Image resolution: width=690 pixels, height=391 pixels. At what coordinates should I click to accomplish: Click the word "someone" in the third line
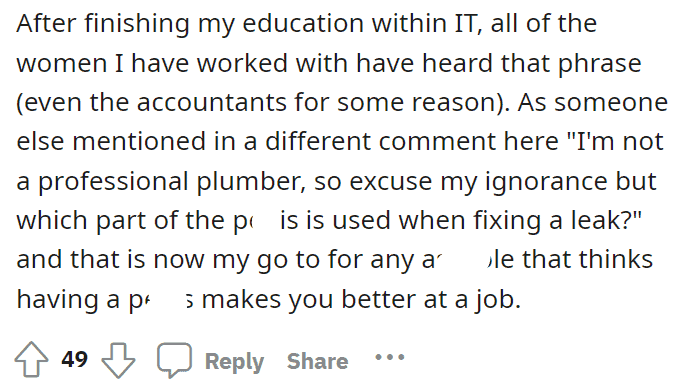[x=611, y=102]
